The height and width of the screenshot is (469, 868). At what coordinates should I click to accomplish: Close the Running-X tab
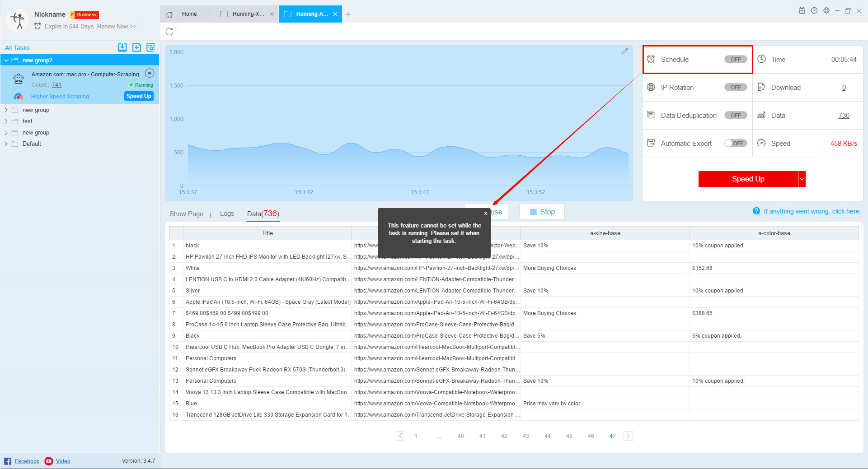coord(272,14)
